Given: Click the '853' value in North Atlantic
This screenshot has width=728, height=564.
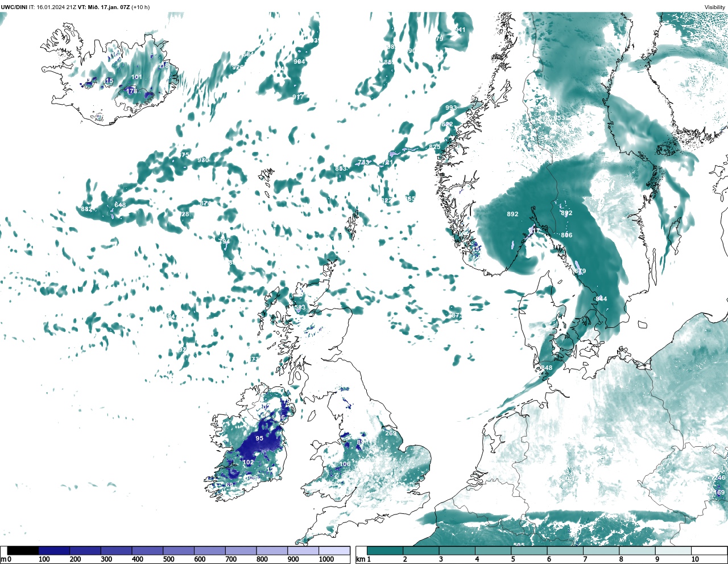Looking at the screenshot, I should [340, 168].
